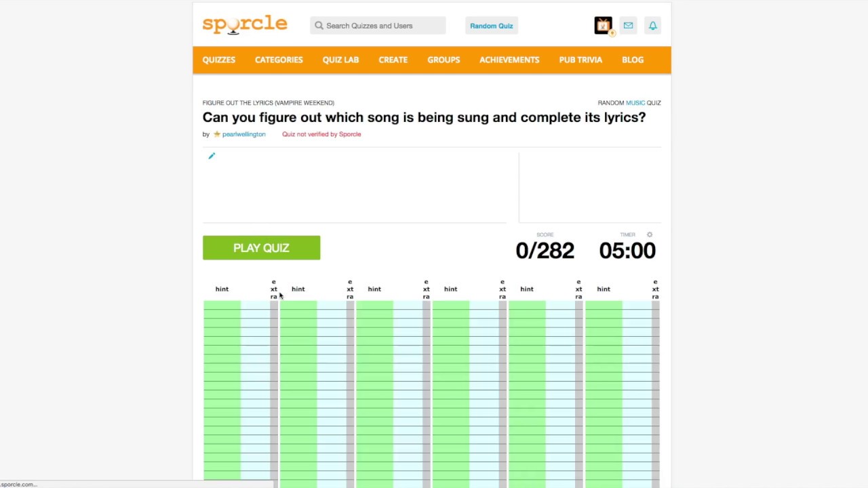Open the Quizzes menu
The width and height of the screenshot is (868, 488).
[219, 60]
